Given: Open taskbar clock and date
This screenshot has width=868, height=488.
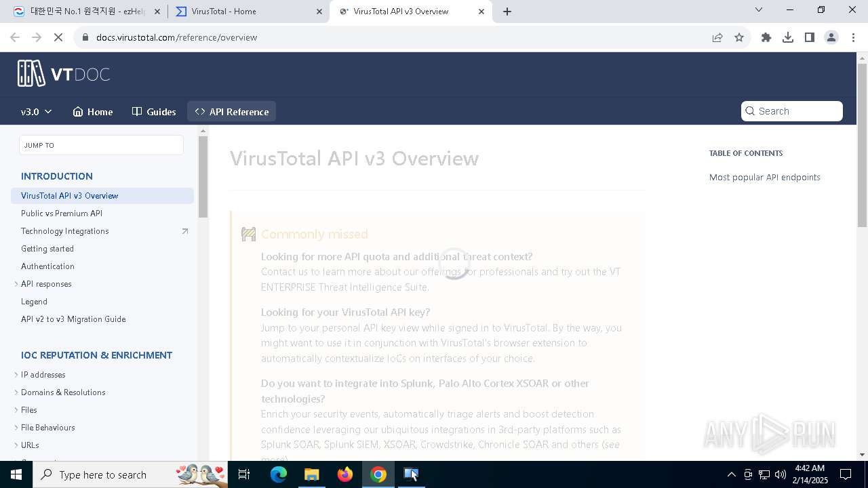Looking at the screenshot, I should 810,474.
